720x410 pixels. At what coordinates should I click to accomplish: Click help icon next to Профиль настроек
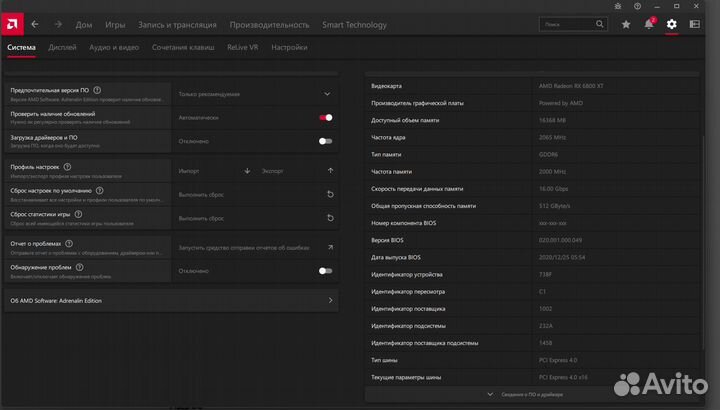[67, 166]
